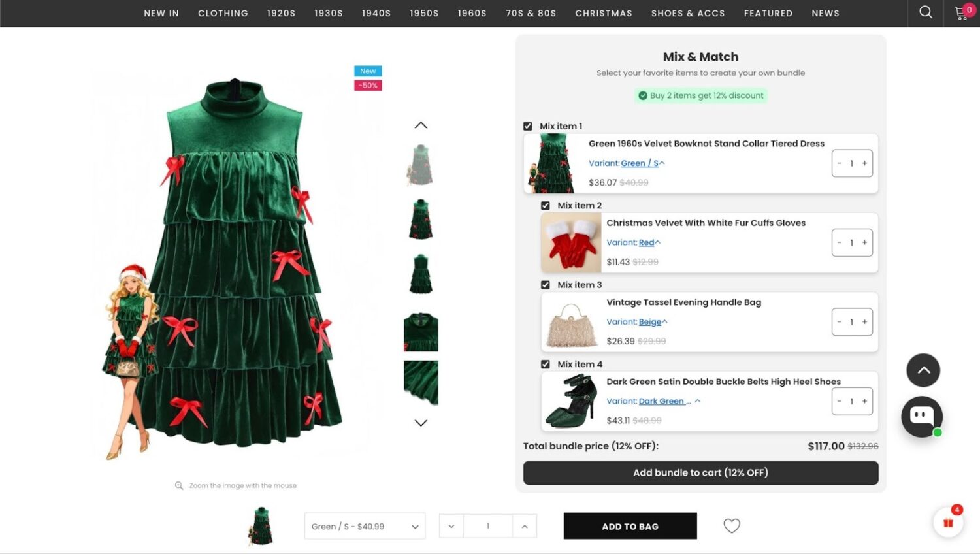Viewport: 980px width, 554px height.
Task: Uncheck Mix item 2 gloves bundle selection
Action: pyautogui.click(x=546, y=205)
